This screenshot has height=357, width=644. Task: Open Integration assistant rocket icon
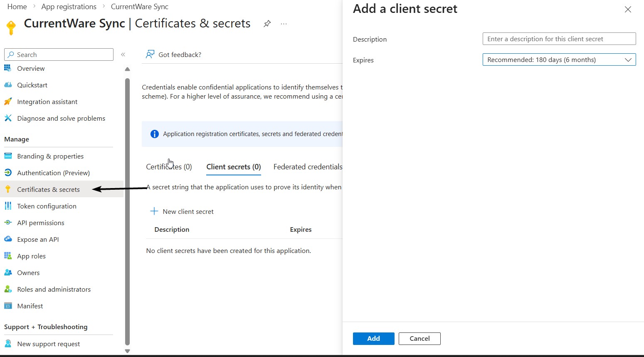[8, 102]
